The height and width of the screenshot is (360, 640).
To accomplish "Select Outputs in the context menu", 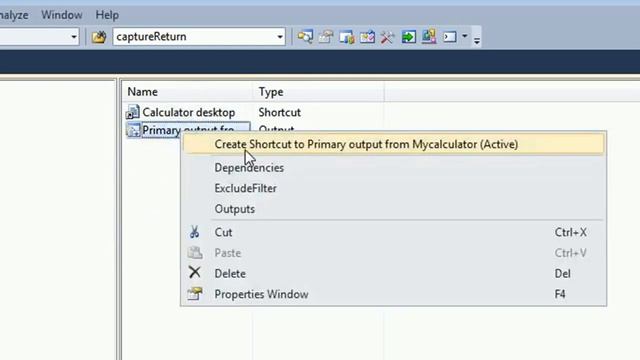I will (x=393, y=209).
